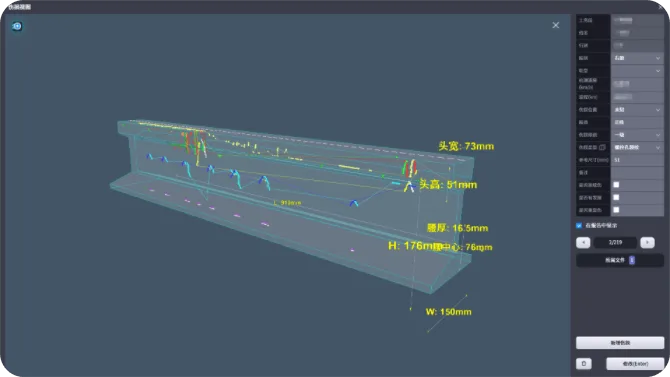Screen dimensions: 670x377
Task: Click the record counter field showing 3/219
Action: (x=615, y=243)
